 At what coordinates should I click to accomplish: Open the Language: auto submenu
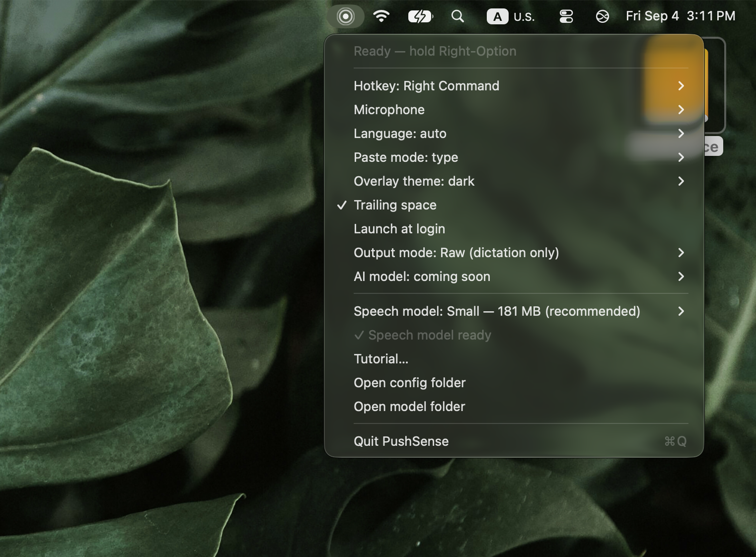click(514, 134)
